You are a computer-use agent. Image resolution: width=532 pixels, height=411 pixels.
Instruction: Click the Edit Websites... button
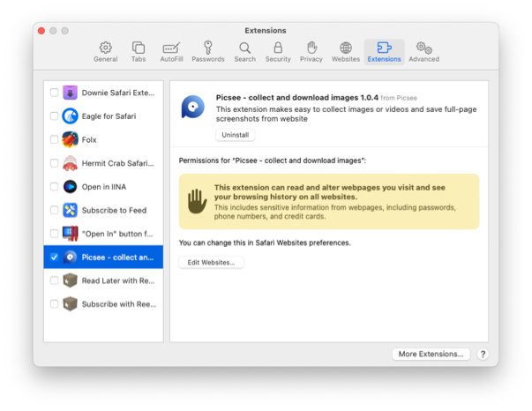tap(211, 263)
